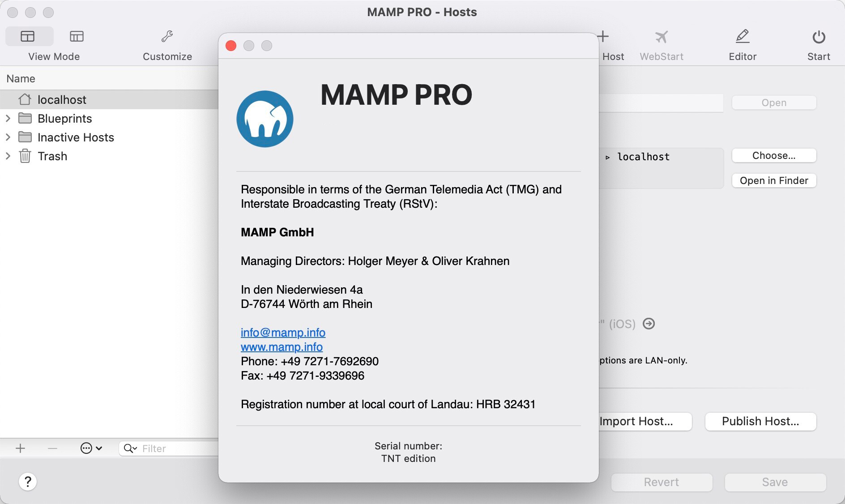Open help with the question mark button

[28, 482]
